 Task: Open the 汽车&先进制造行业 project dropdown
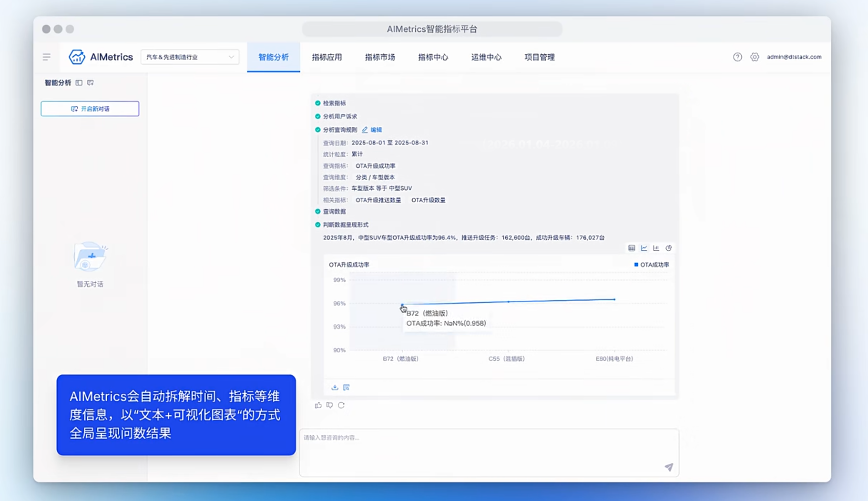190,57
